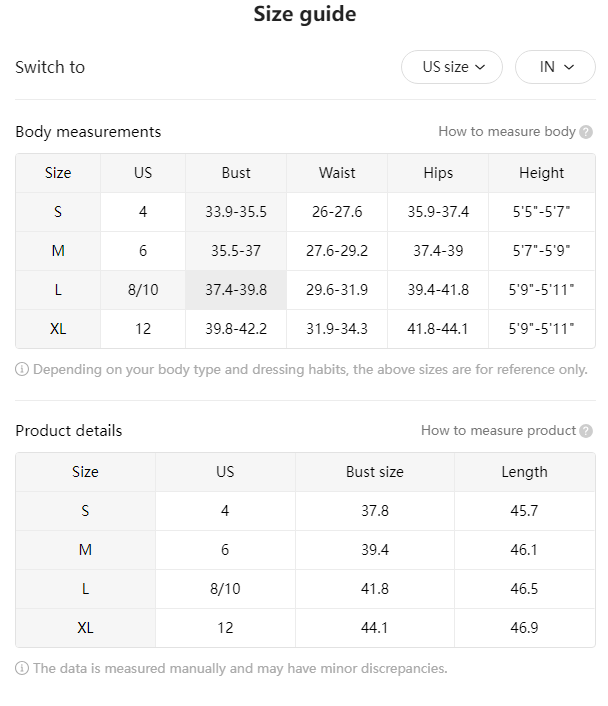
Task: Open the US size dropdown
Action: [452, 67]
